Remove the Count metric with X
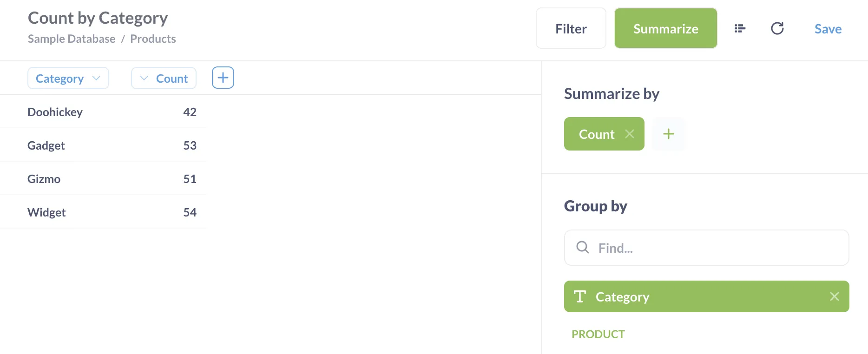 tap(630, 134)
